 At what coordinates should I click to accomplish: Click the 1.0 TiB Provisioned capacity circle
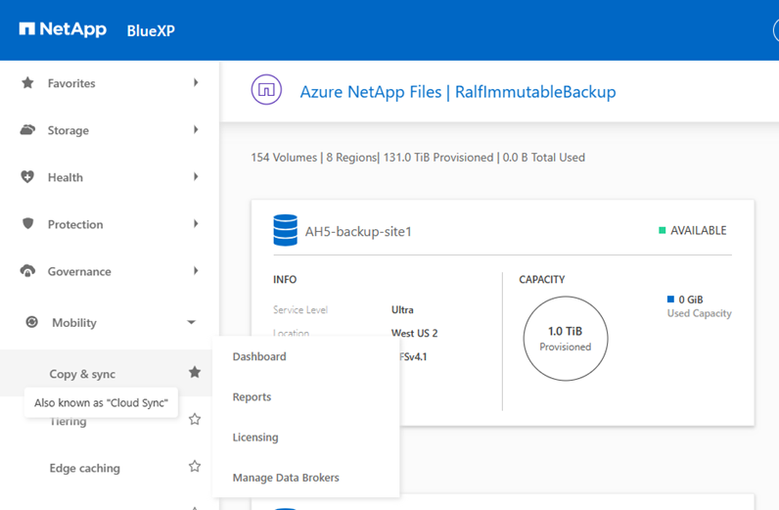[x=565, y=339]
